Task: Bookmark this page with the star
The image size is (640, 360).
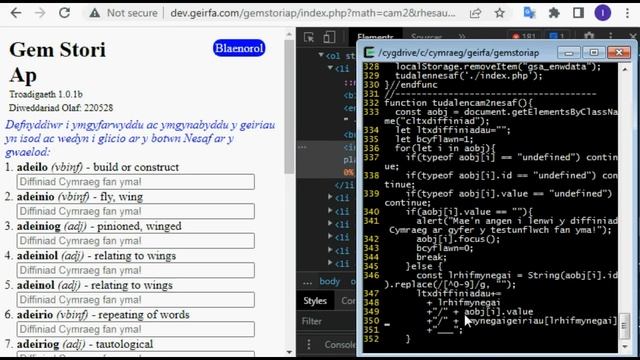Action: click(500, 13)
